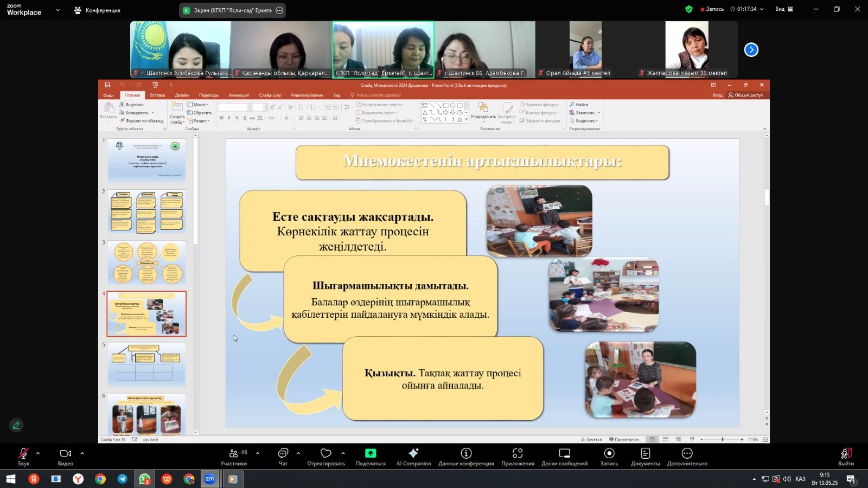Open the View dropdown at top right
The width and height of the screenshot is (868, 488).
coord(784,9)
